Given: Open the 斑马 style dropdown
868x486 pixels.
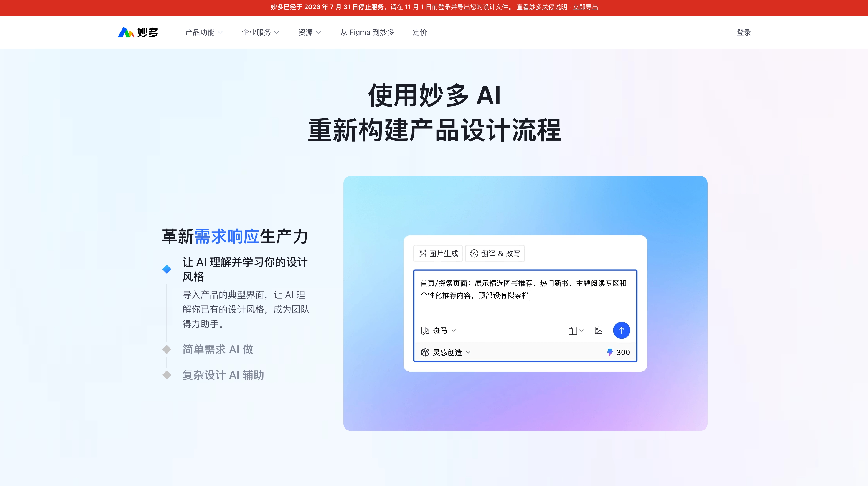Looking at the screenshot, I should coord(438,330).
